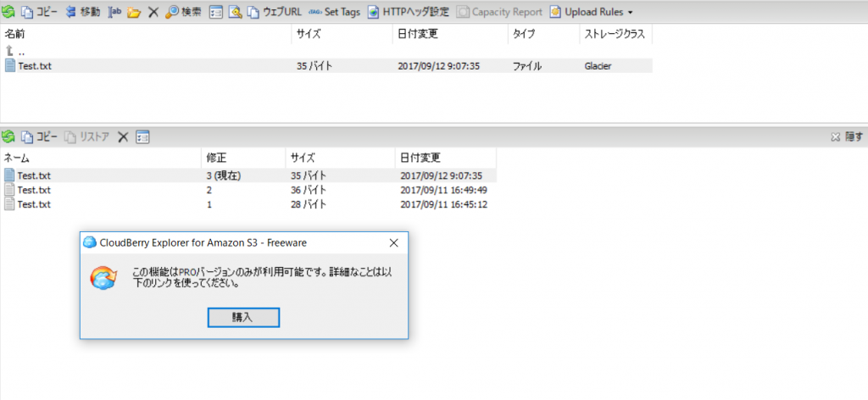
Task: Hide the versions panel with 隠す
Action: pos(847,136)
